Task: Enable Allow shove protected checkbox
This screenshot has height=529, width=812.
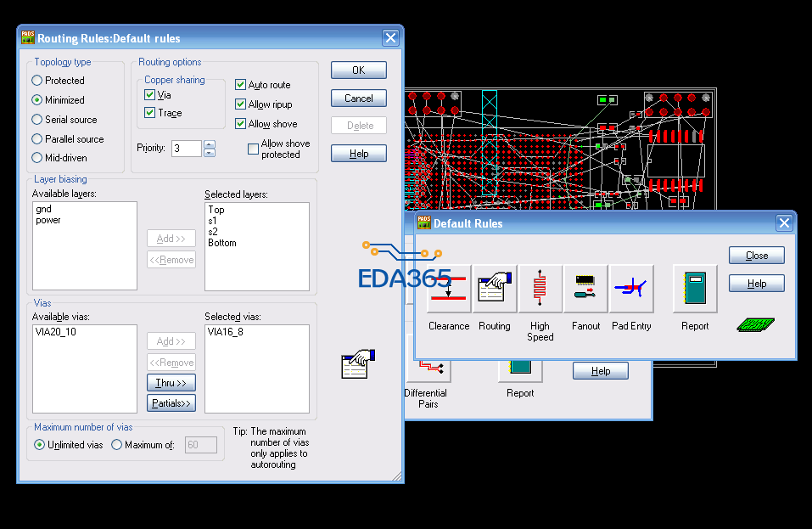Action: (253, 149)
